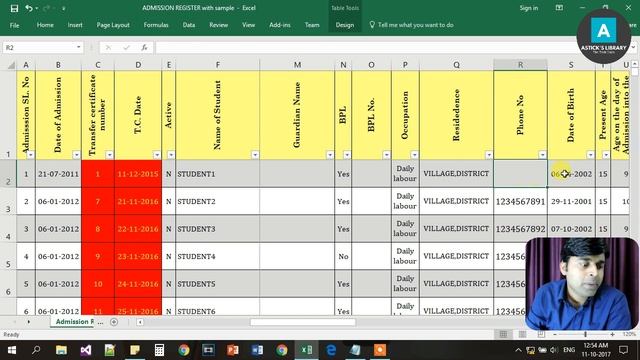The image size is (640, 360).
Task: Click the zoom out minus button
Action: point(555,334)
